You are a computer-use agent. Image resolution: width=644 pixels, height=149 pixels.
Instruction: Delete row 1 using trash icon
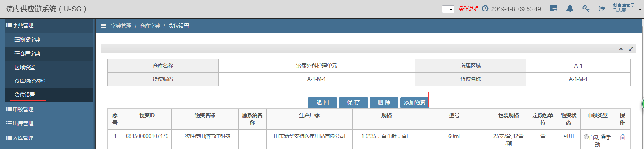(x=622, y=137)
